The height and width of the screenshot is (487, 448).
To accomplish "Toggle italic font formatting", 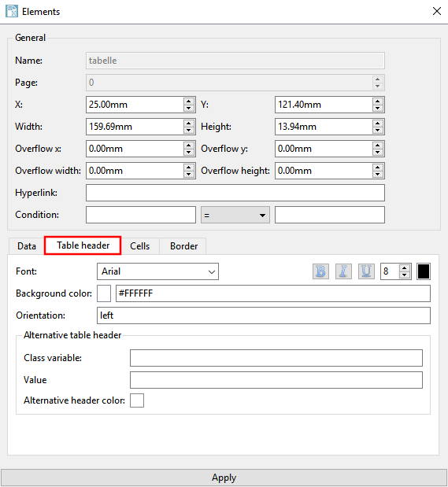I will (343, 271).
